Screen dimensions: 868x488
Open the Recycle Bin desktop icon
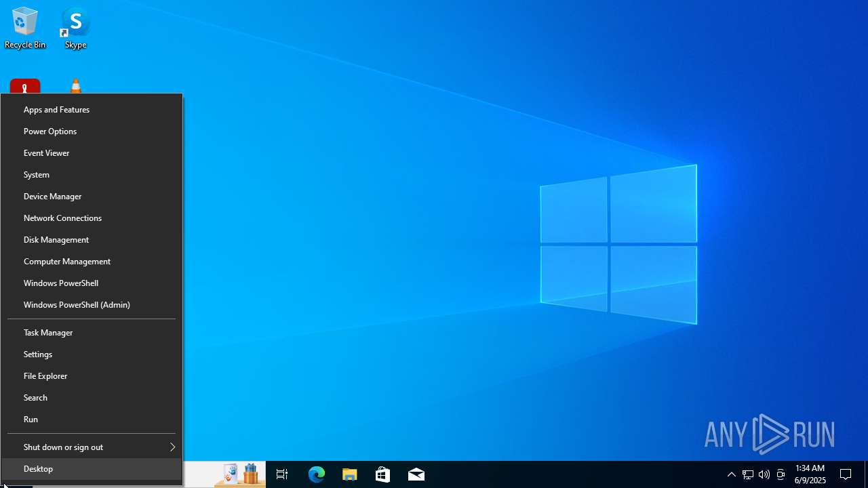25,28
